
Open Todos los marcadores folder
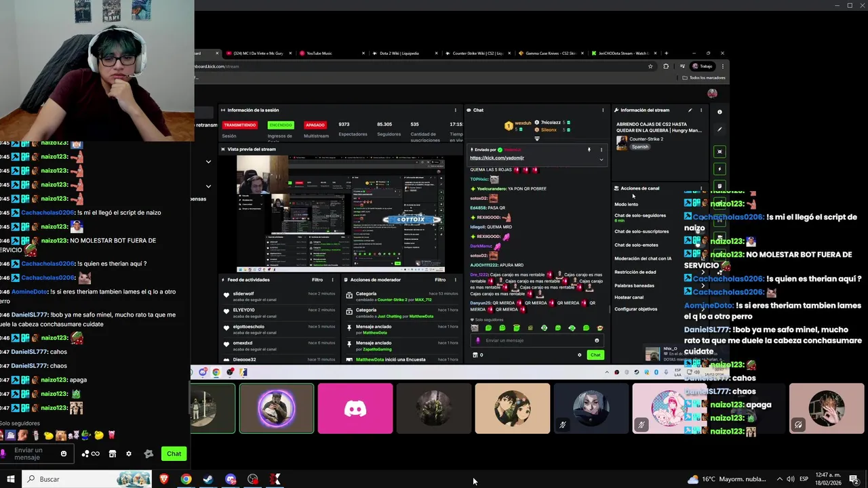(705, 77)
